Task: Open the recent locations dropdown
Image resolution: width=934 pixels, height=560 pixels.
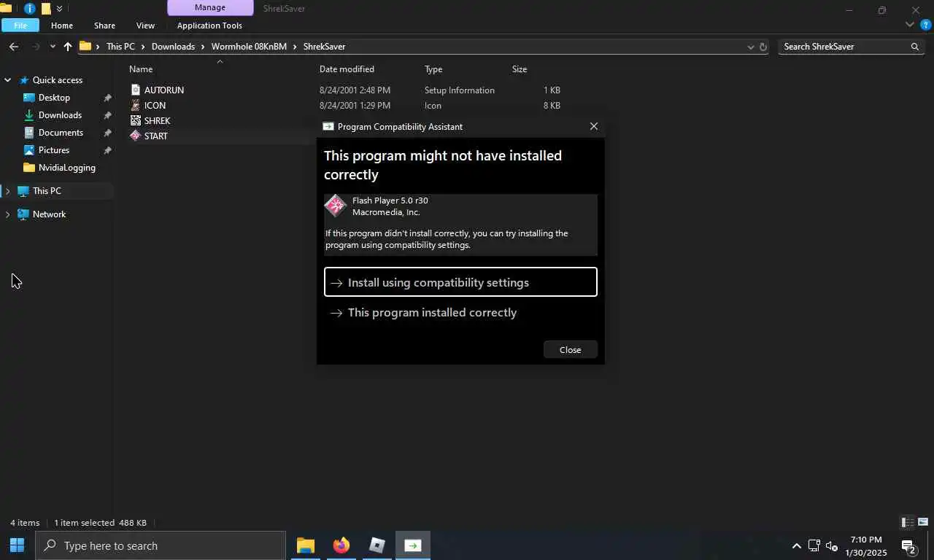Action: (x=52, y=46)
